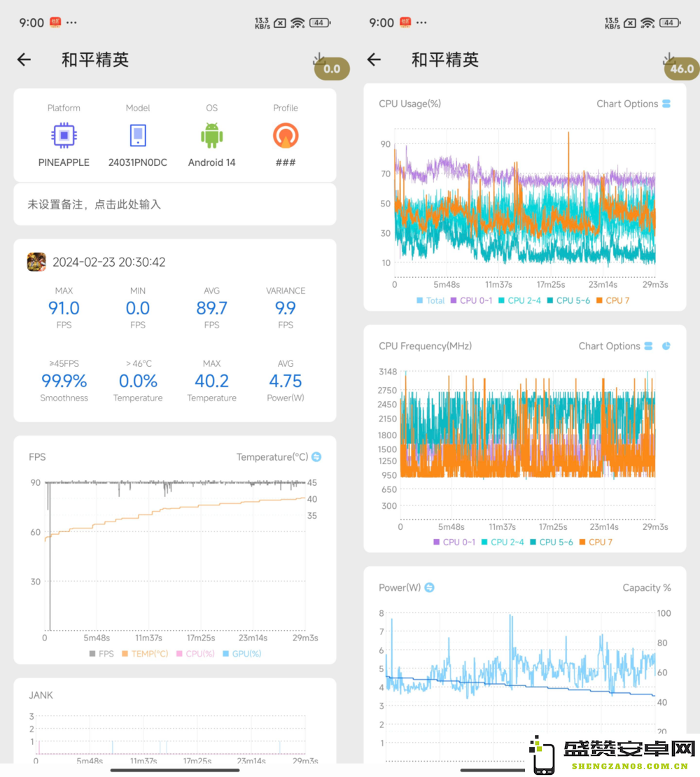Toggle the FPS series in the FPS chart legend

point(101,654)
